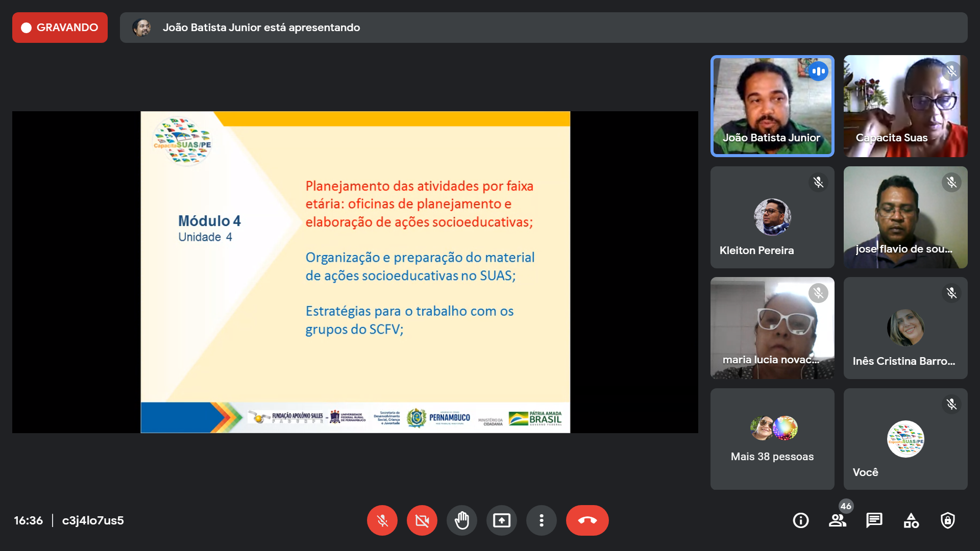
Task: Click the Capacita Suas video tile
Action: click(x=905, y=106)
